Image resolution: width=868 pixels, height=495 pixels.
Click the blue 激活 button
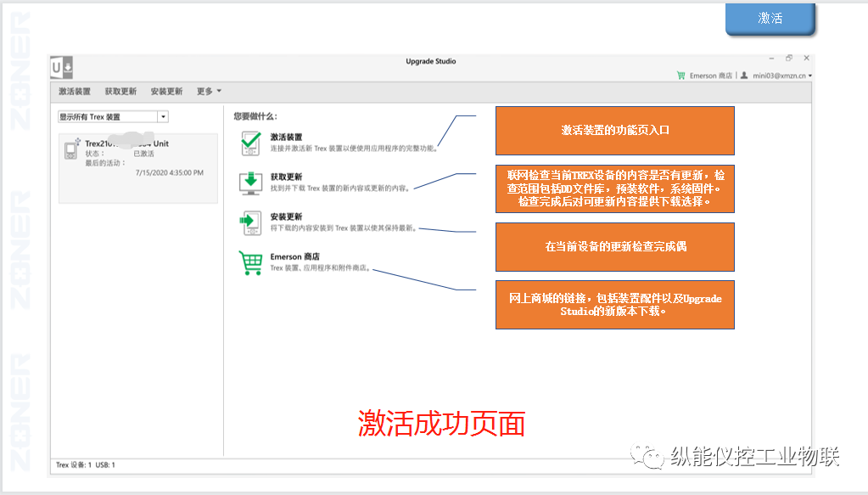point(770,19)
